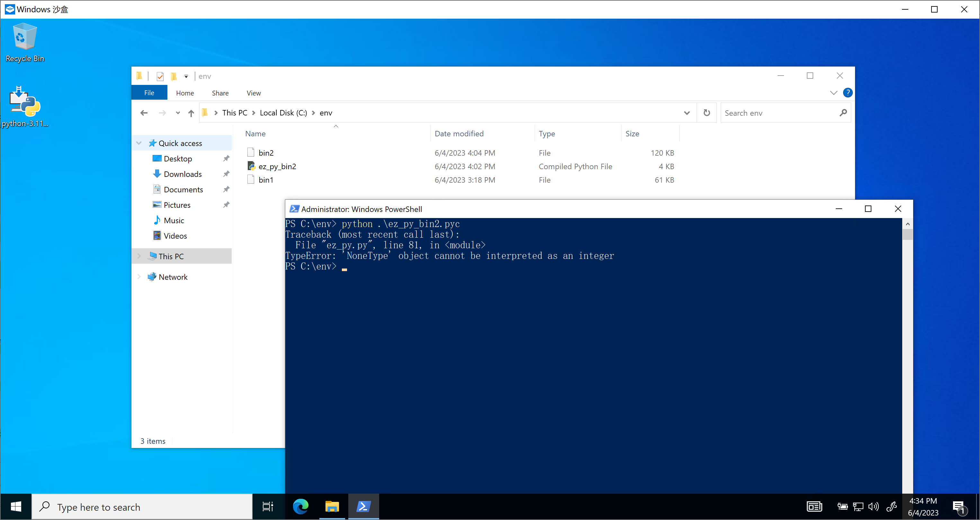Refresh the env folder view

coord(707,113)
